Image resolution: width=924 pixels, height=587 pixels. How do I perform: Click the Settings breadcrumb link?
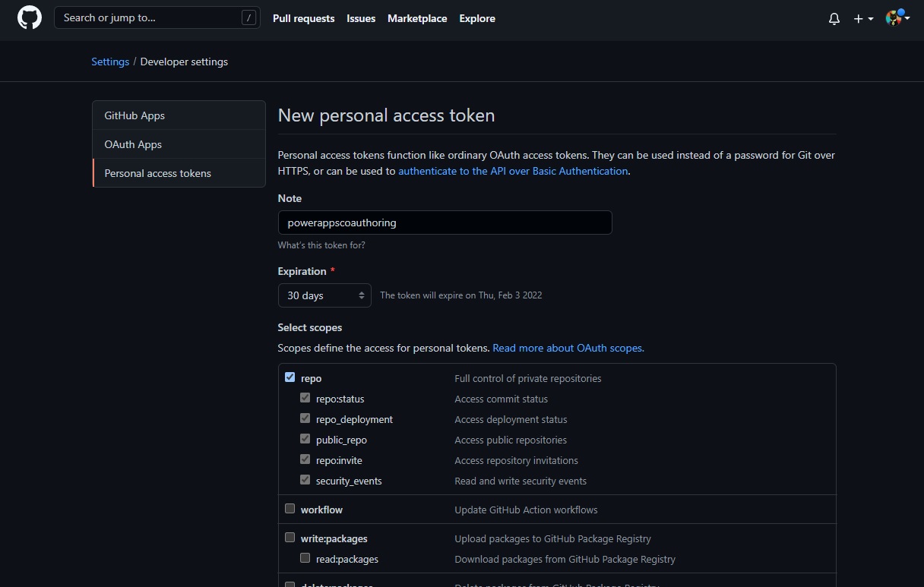[110, 62]
